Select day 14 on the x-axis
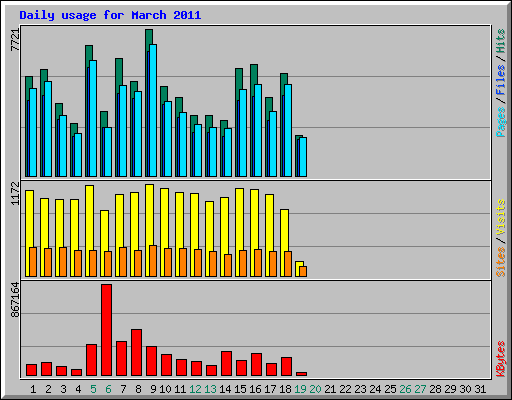 click(225, 389)
